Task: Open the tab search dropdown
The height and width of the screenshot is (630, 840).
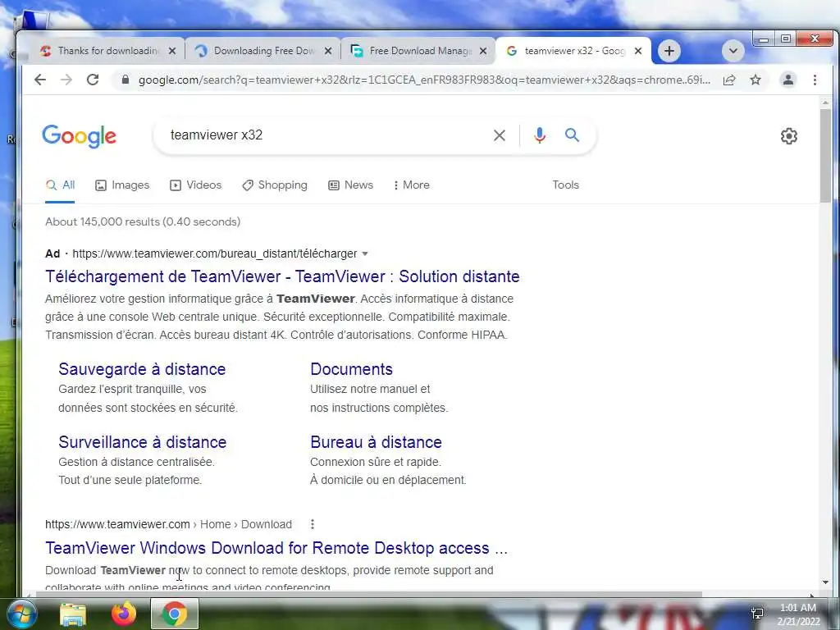Action: (x=733, y=51)
